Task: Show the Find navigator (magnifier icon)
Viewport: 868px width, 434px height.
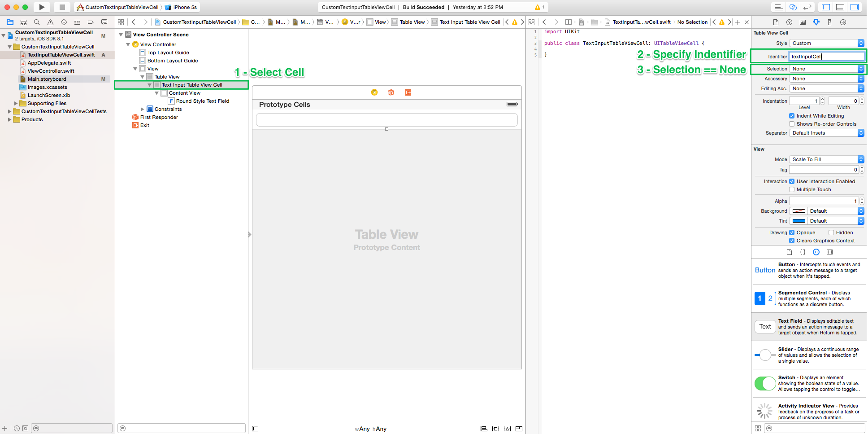Action: pyautogui.click(x=37, y=22)
